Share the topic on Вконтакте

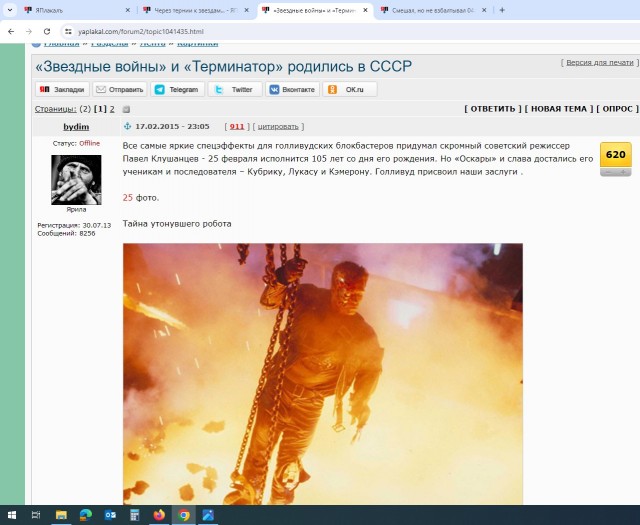(x=292, y=89)
